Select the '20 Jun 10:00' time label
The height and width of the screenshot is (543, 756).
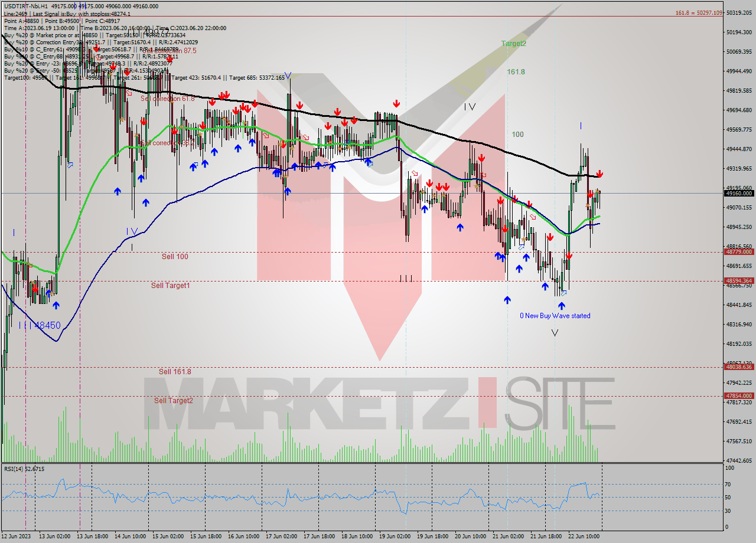(x=470, y=536)
